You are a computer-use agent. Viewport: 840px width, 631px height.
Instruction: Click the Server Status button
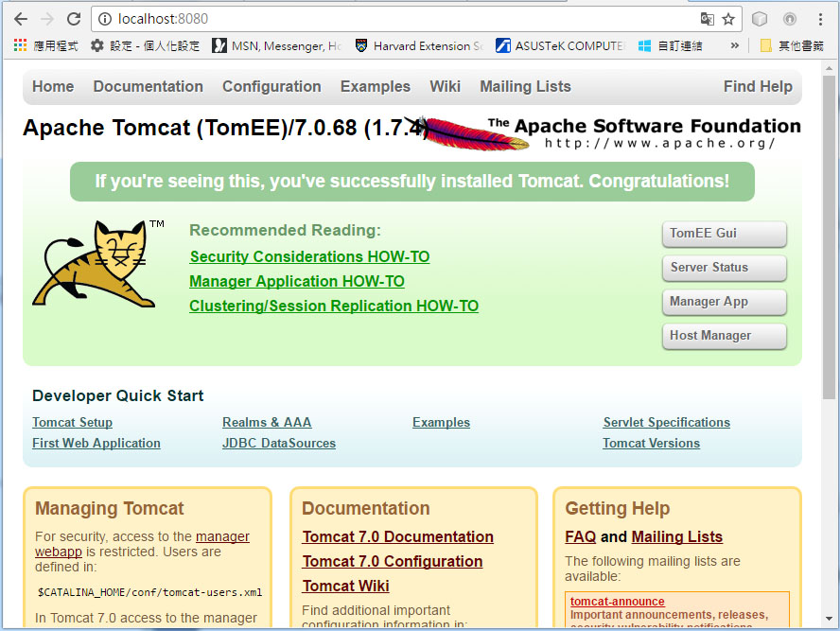pos(725,268)
